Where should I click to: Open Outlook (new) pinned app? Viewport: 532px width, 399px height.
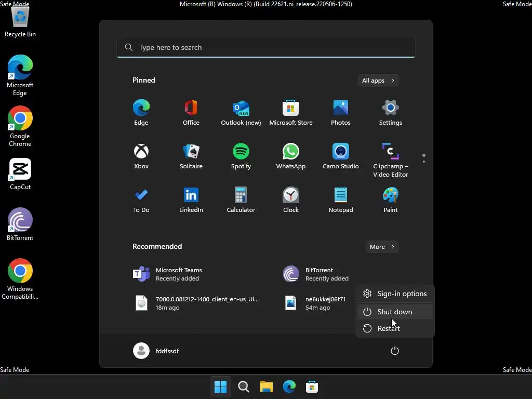point(241,113)
